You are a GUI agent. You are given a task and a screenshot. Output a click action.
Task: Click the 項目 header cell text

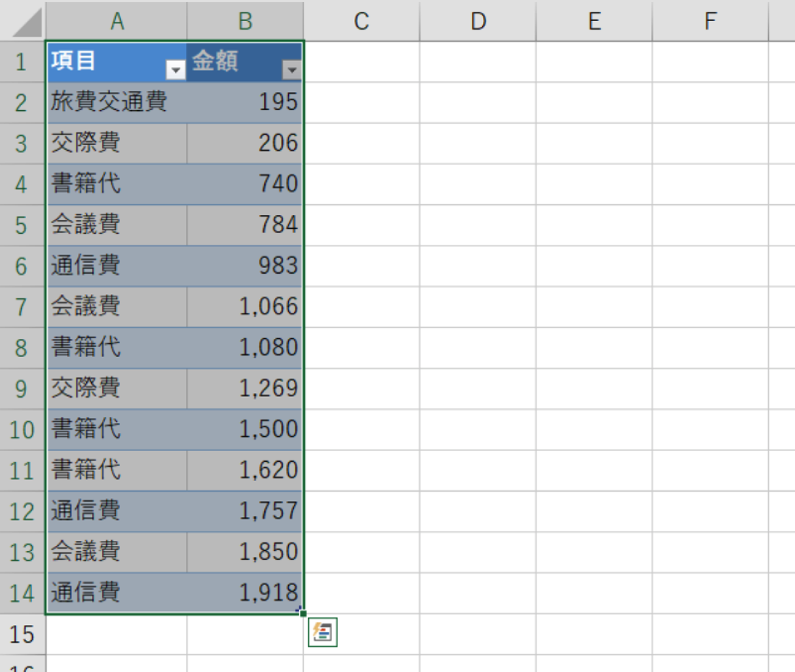pos(73,61)
